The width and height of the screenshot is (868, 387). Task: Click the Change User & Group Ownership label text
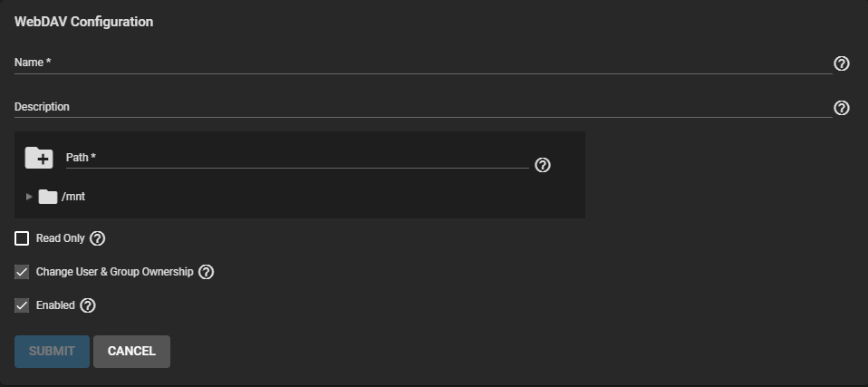tap(114, 272)
